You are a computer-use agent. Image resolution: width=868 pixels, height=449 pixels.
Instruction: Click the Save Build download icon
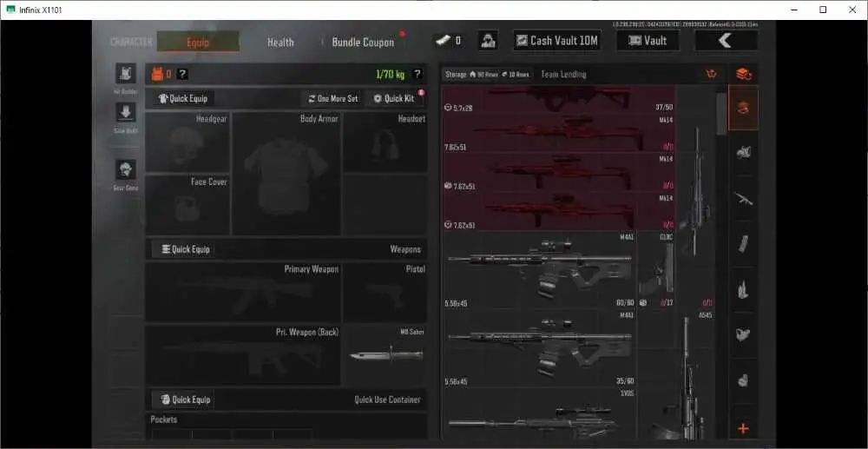pyautogui.click(x=126, y=112)
